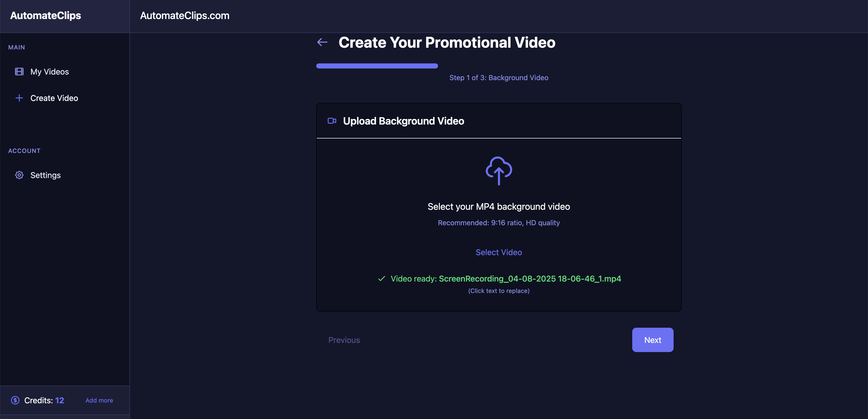Select the My Videos film icon
This screenshot has width=868, height=419.
(x=19, y=72)
